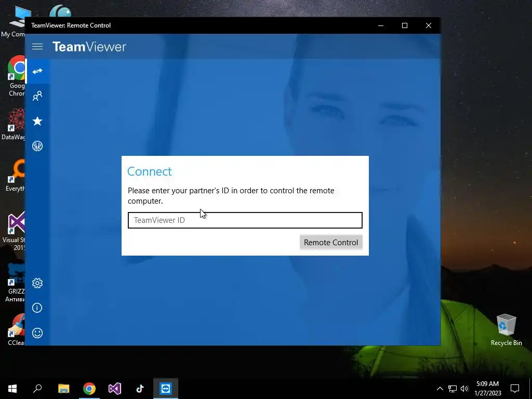Viewport: 532px width, 399px height.
Task: Open TikTok from taskbar
Action: 140,389
